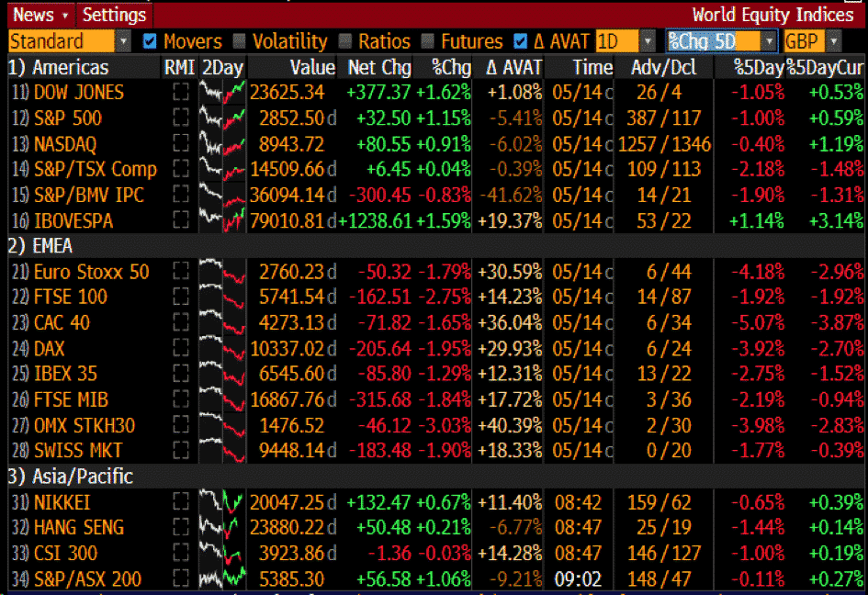The height and width of the screenshot is (595, 868).
Task: Select the 3) Asia/Pacific section header
Action: coord(71,476)
